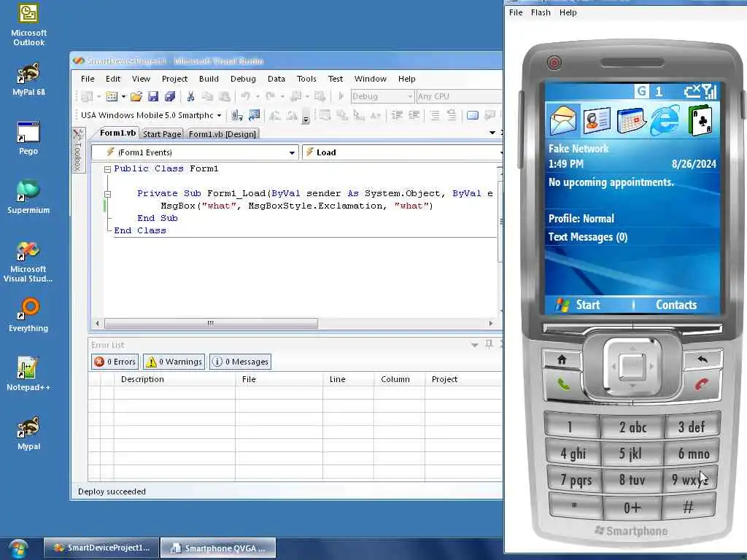
Task: Open the Error List window position dropdown arrow
Action: pyautogui.click(x=474, y=345)
